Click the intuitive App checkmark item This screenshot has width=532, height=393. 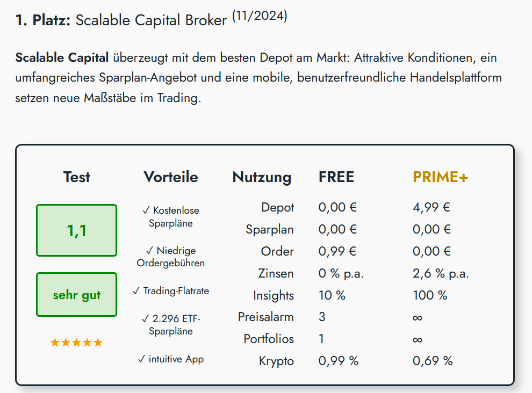(x=171, y=359)
